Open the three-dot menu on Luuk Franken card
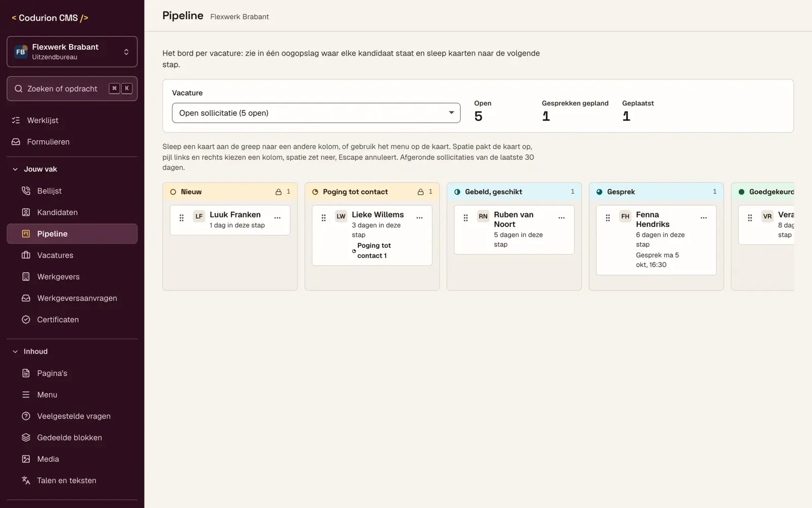812x508 pixels. point(277,217)
